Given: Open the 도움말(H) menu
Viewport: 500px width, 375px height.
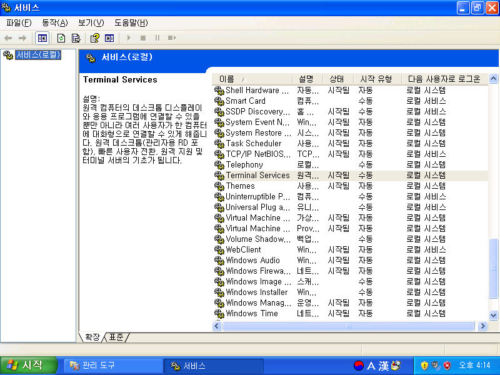Looking at the screenshot, I should tap(131, 23).
